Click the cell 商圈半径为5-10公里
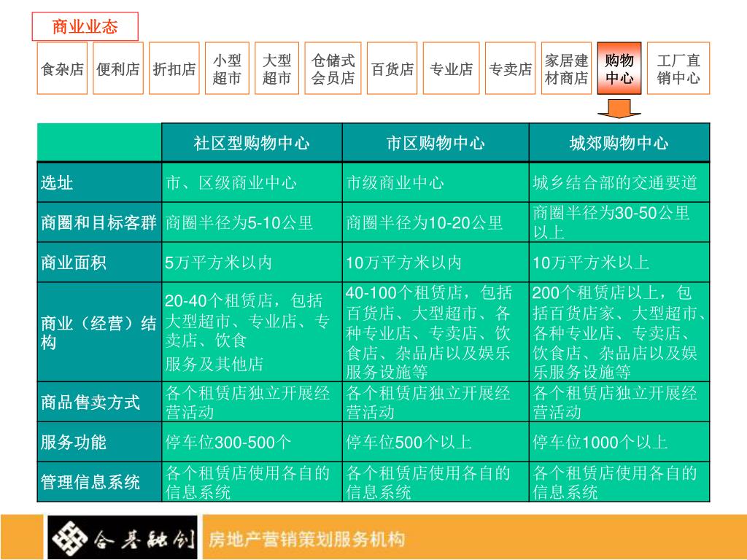747x560 pixels. coord(252,222)
